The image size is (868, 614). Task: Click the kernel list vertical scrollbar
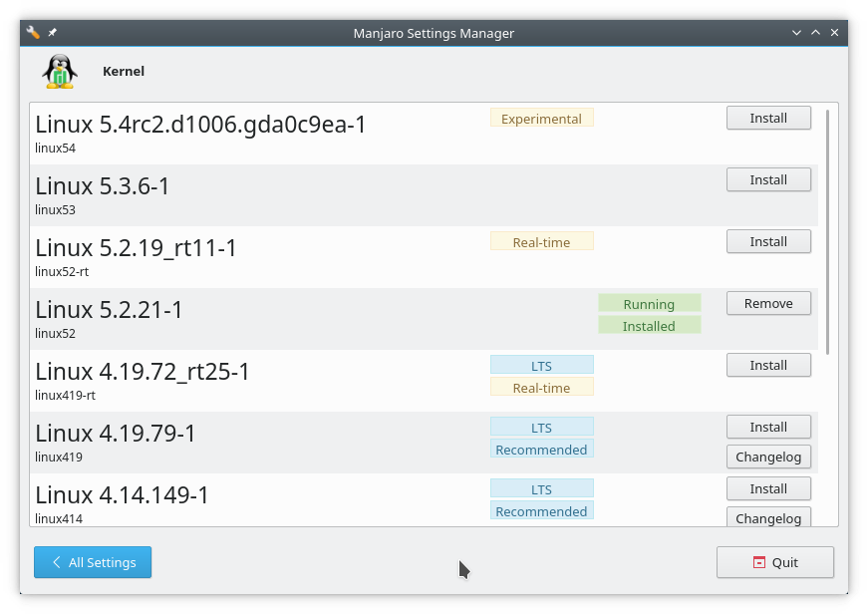[x=827, y=232]
